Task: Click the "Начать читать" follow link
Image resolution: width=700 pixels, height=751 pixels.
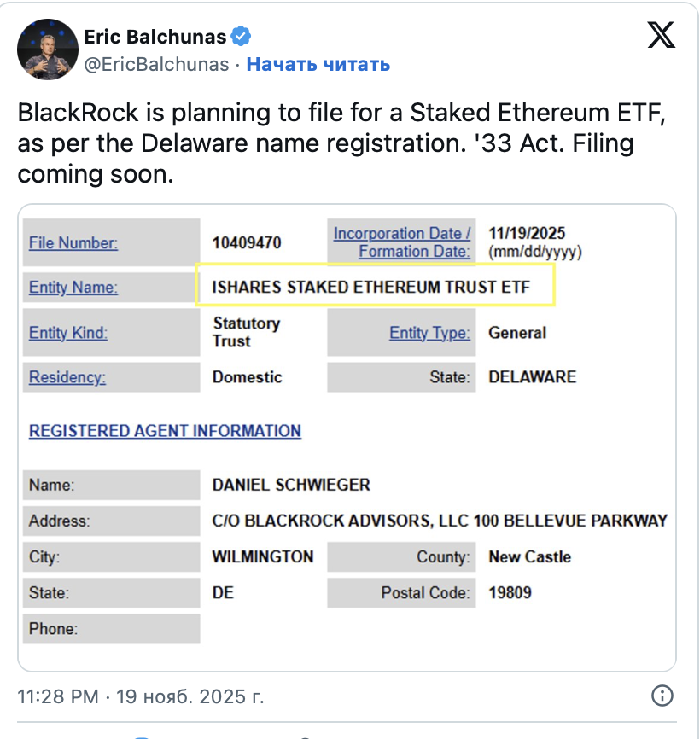Action: [318, 64]
